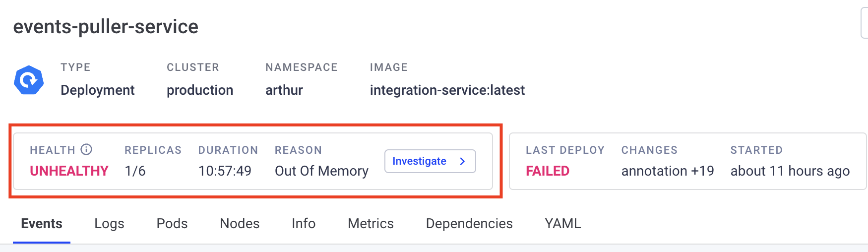Switch to the Events tab
This screenshot has height=252, width=868.
tap(42, 224)
